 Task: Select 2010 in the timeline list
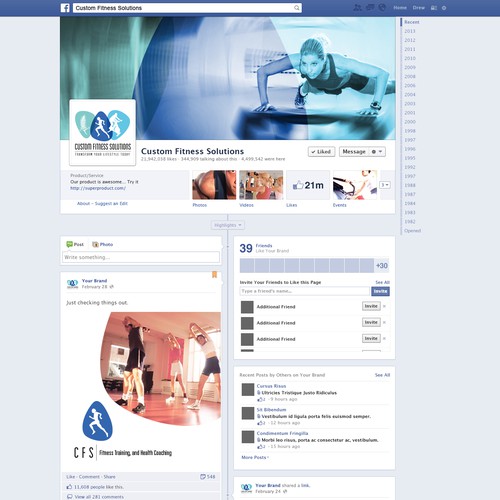pos(410,58)
